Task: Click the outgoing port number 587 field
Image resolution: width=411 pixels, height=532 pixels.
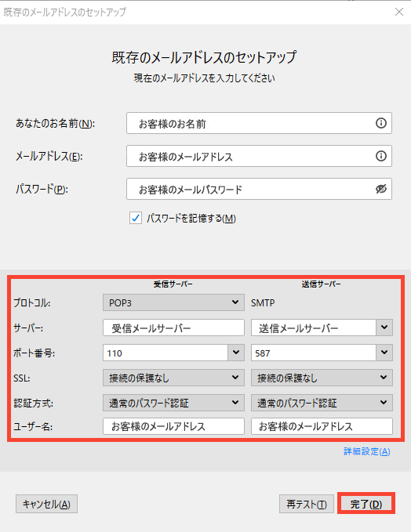Action: [314, 353]
